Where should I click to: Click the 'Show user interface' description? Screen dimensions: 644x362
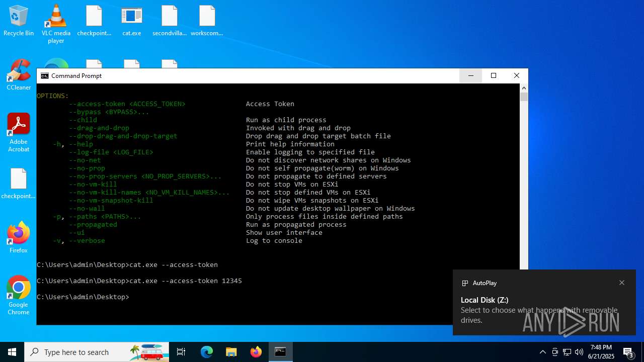pyautogui.click(x=284, y=233)
